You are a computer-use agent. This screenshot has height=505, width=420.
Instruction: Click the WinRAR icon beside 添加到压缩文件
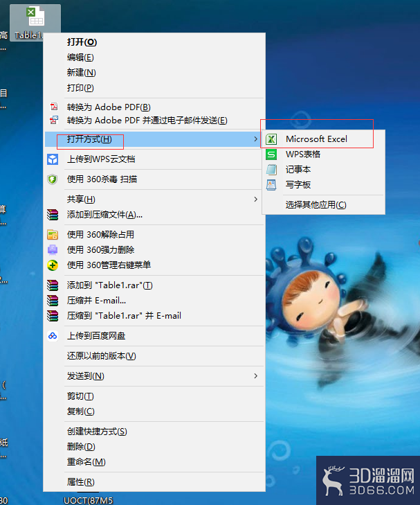click(x=53, y=215)
